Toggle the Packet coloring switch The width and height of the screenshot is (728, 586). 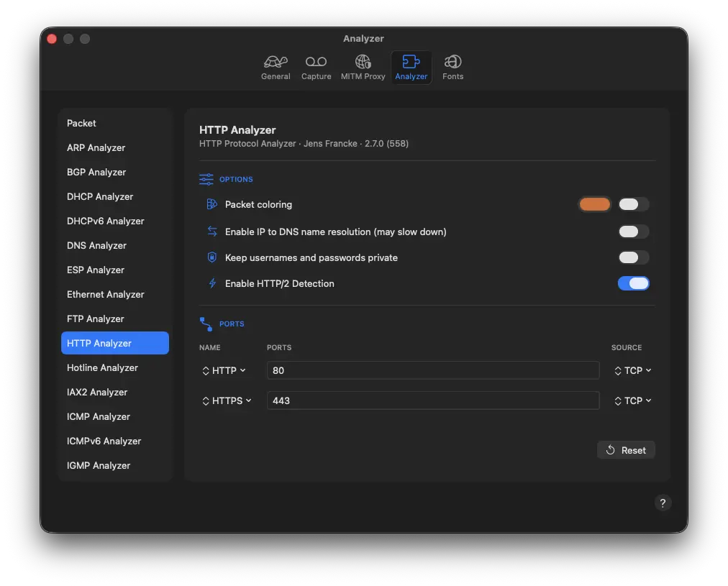click(x=633, y=204)
